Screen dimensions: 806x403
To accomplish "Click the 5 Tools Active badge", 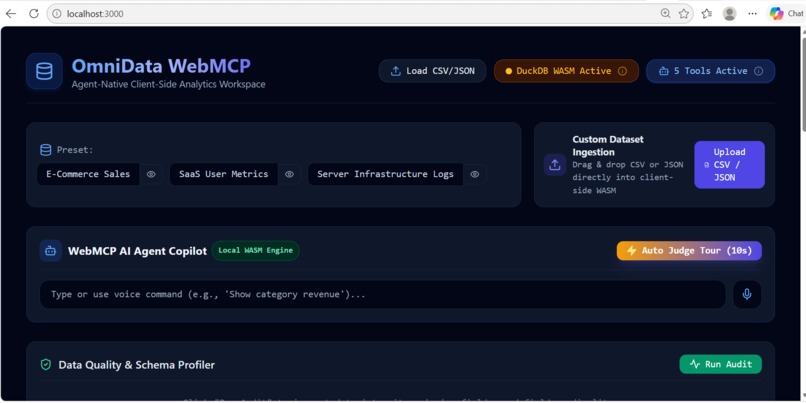I will coord(710,71).
